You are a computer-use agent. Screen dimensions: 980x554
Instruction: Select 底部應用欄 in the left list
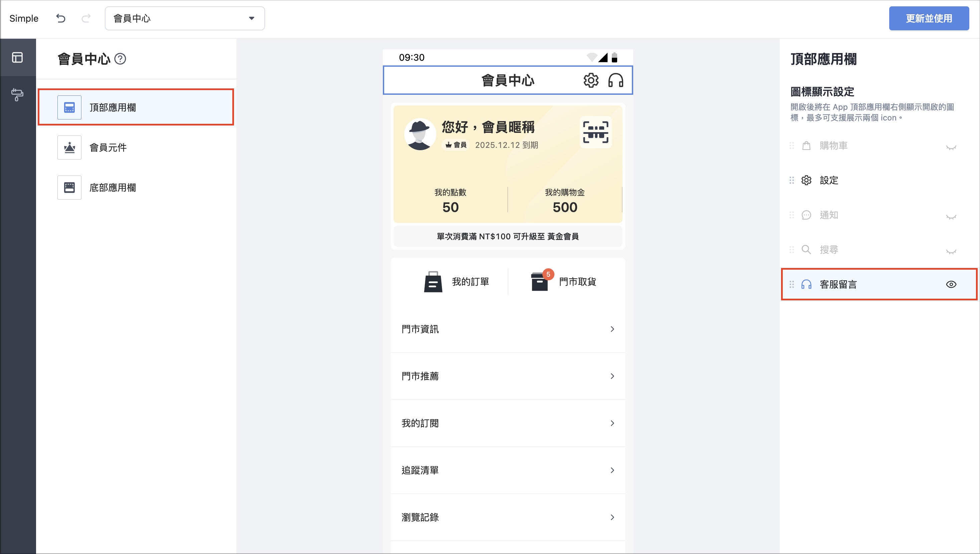(136, 188)
